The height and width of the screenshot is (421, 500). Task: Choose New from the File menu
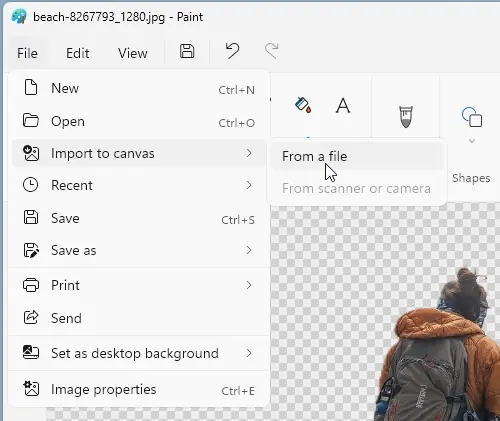coord(139,89)
